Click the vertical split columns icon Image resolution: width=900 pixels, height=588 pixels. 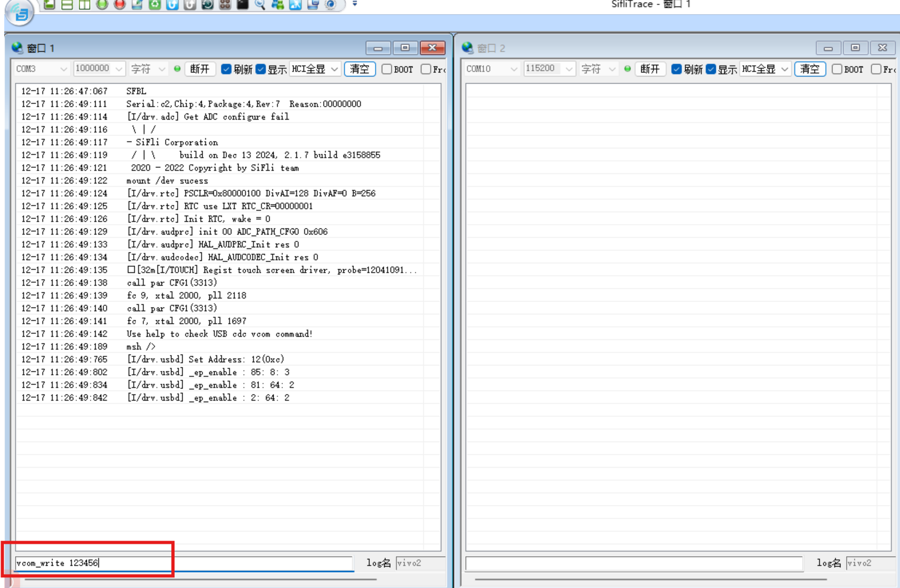(x=85, y=4)
